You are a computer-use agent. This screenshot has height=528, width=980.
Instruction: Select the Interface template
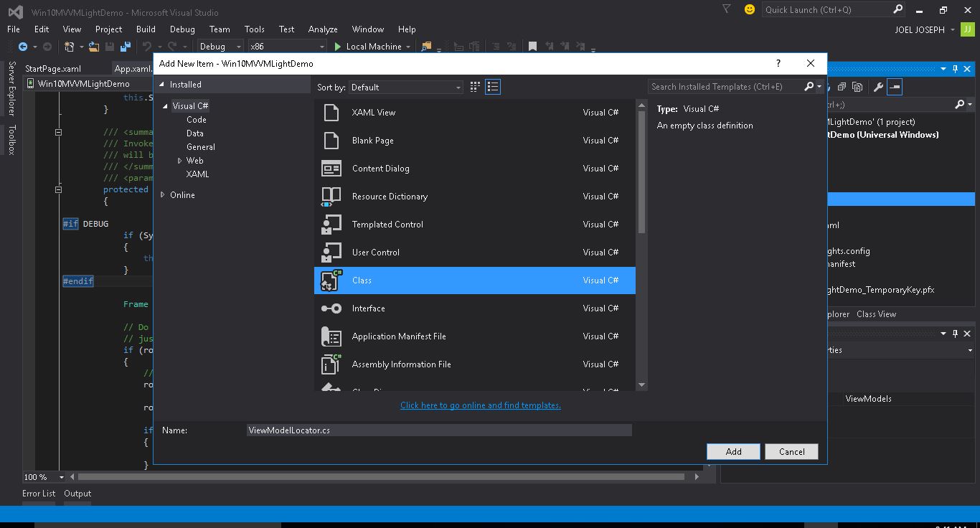tap(474, 308)
